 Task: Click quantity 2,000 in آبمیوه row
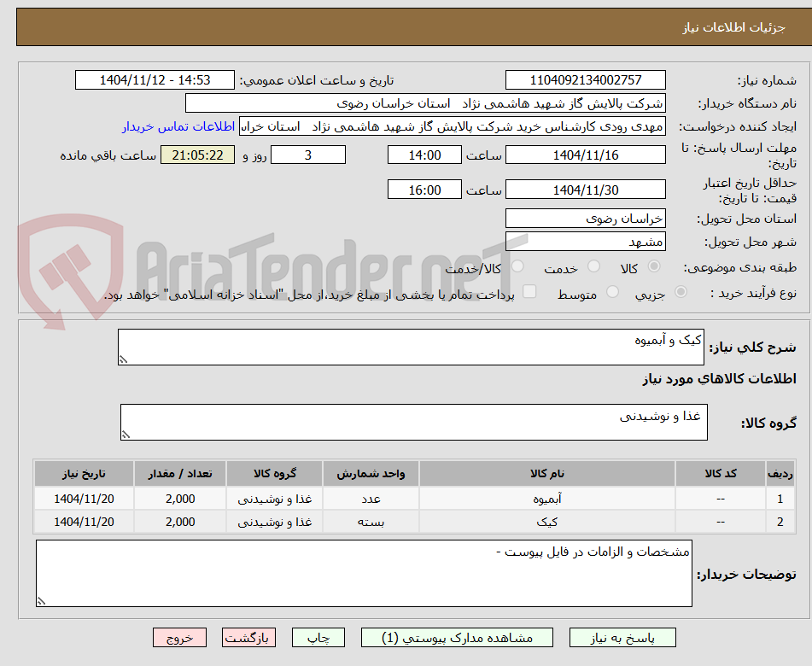[x=180, y=498]
